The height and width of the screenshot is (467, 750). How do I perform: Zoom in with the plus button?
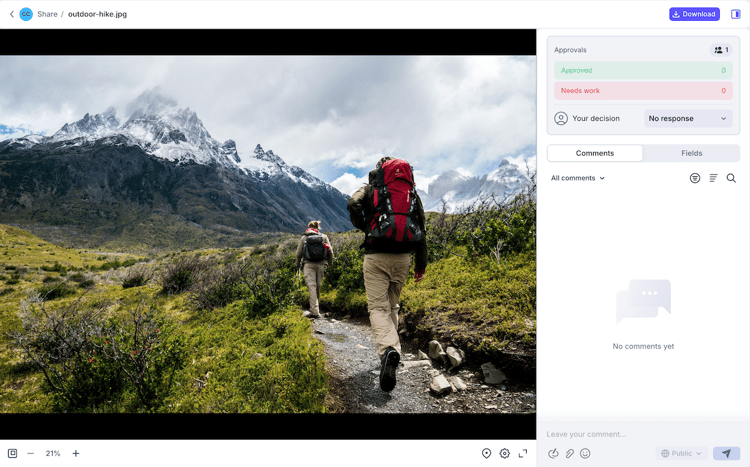[76, 453]
